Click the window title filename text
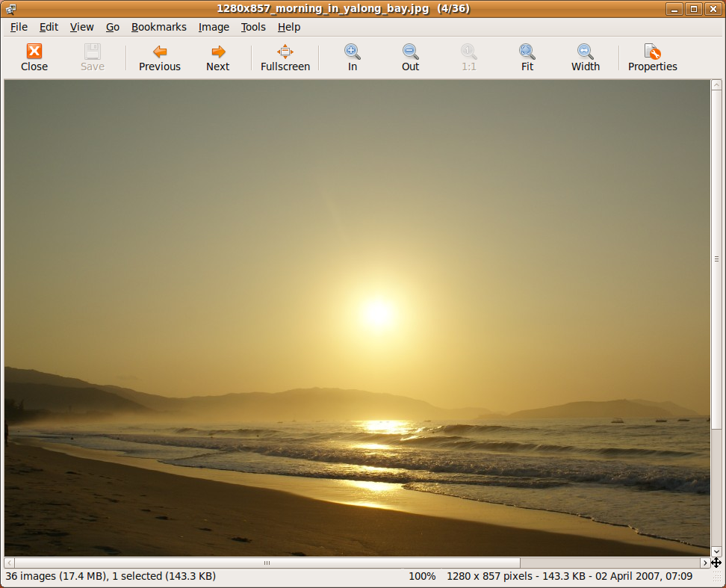 [x=323, y=9]
